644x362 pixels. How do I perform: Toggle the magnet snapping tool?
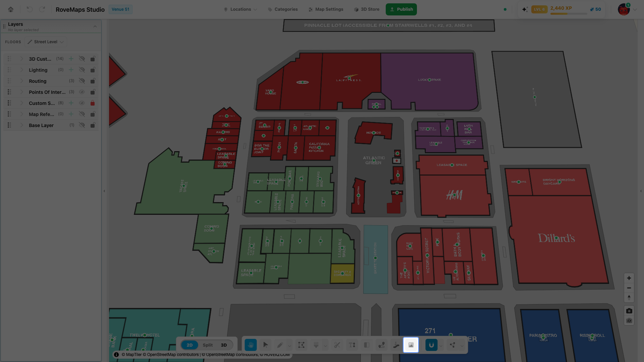pyautogui.click(x=431, y=345)
